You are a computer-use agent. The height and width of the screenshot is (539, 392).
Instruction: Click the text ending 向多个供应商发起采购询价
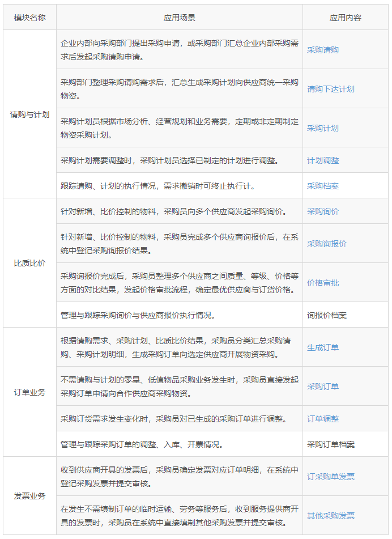point(174,211)
